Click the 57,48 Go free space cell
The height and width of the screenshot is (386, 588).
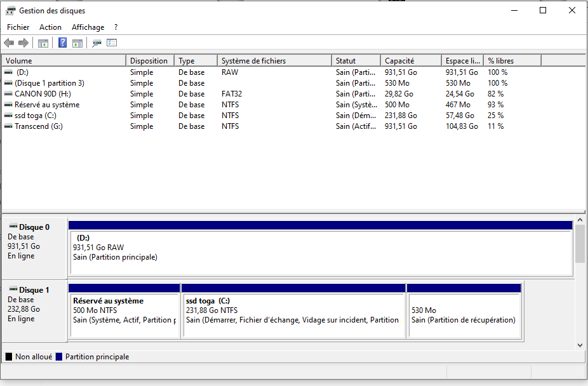[x=460, y=116]
